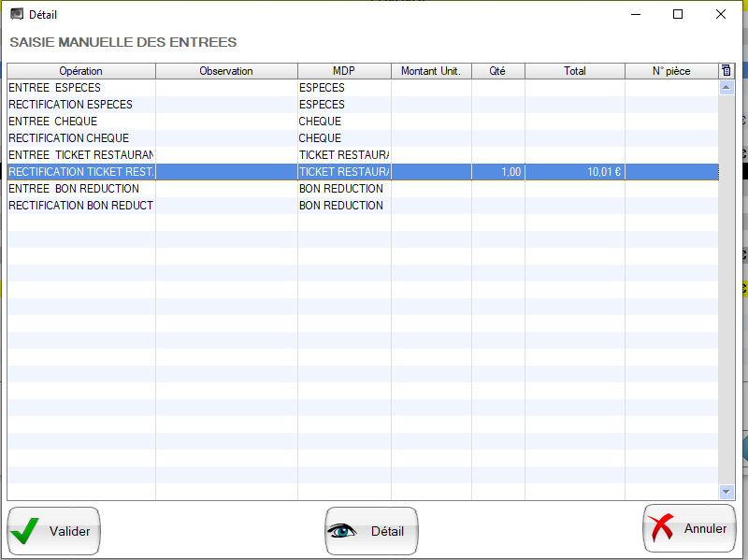Click the red X Annuler icon
This screenshot has width=748, height=560.
click(x=661, y=528)
